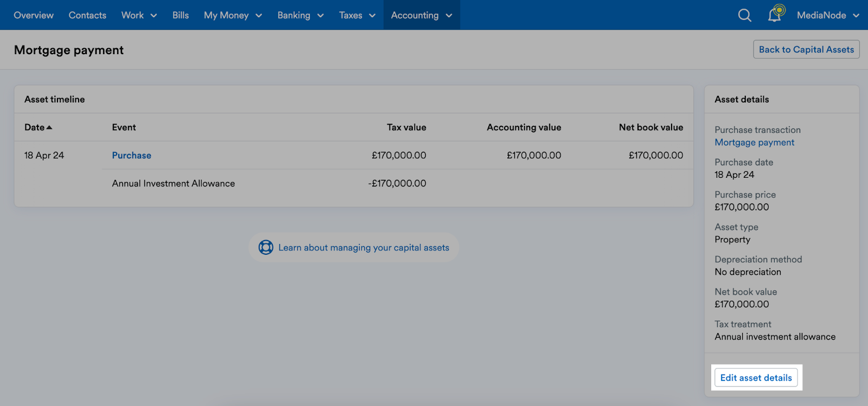Go to the Overview tab
The image size is (868, 406).
[34, 15]
